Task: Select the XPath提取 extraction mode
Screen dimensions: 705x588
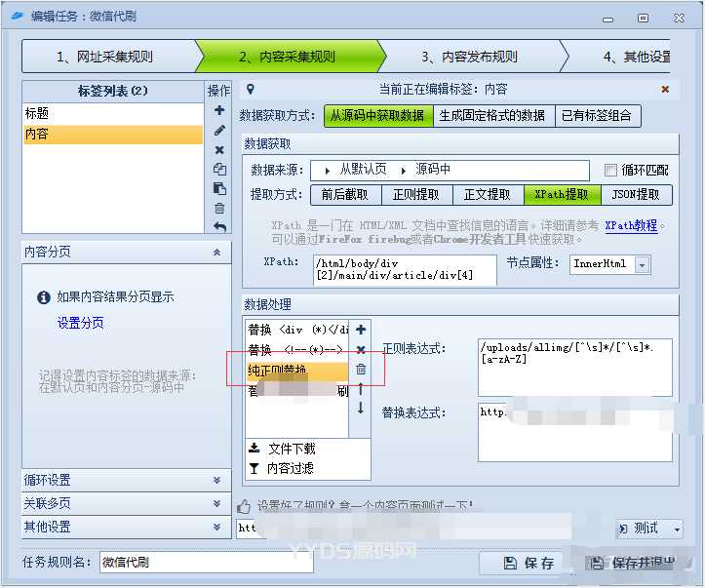Action: pyautogui.click(x=562, y=194)
